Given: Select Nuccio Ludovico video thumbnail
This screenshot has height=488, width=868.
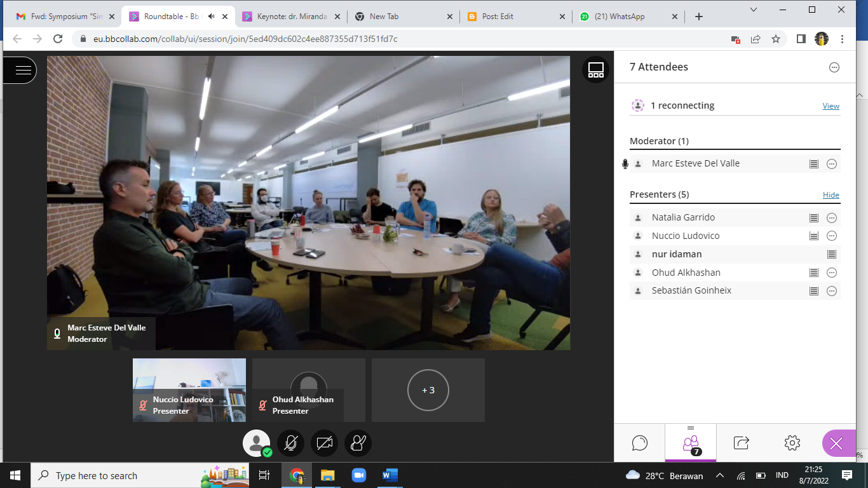Looking at the screenshot, I should (189, 390).
